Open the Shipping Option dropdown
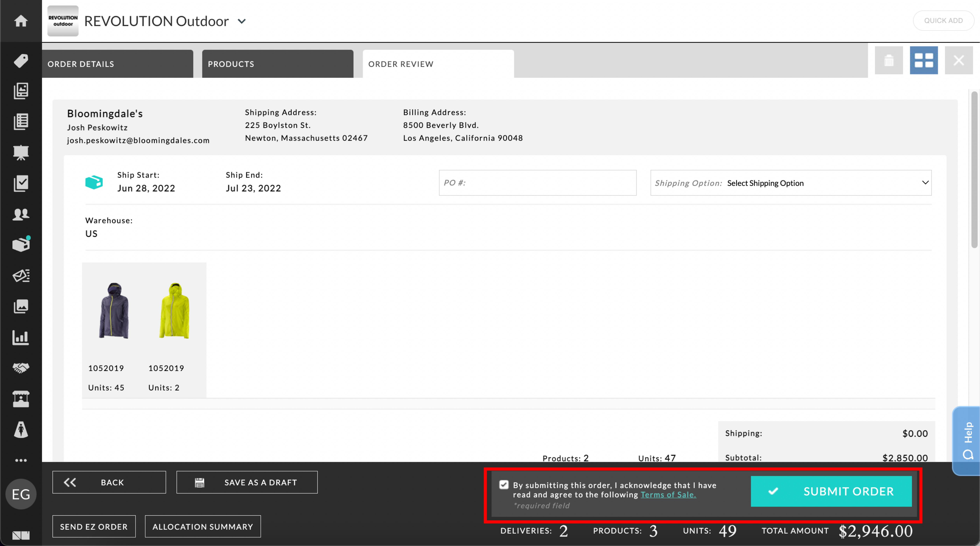980x546 pixels. [x=791, y=183]
